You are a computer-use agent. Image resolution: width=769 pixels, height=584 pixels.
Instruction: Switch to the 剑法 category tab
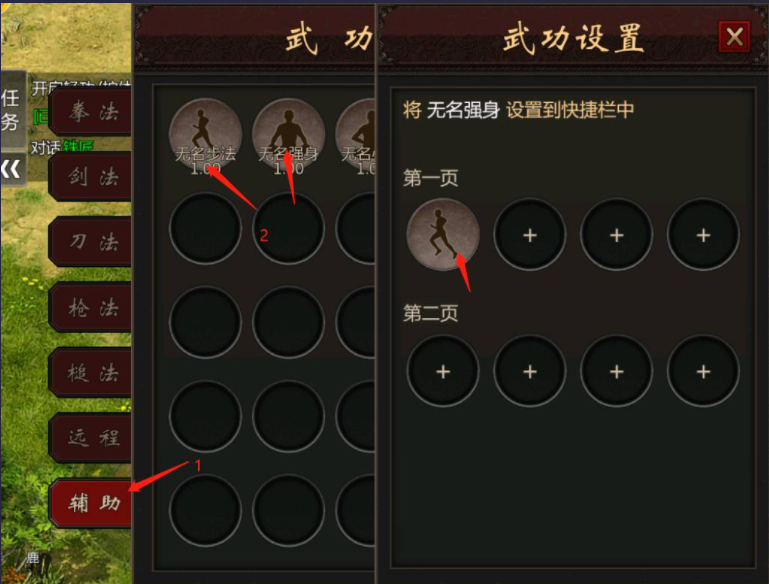(x=91, y=177)
